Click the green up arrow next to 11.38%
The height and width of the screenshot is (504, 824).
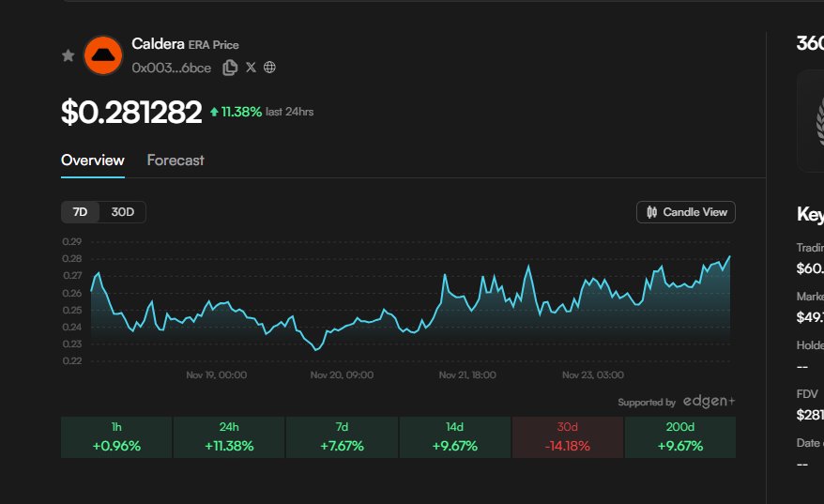click(x=214, y=112)
